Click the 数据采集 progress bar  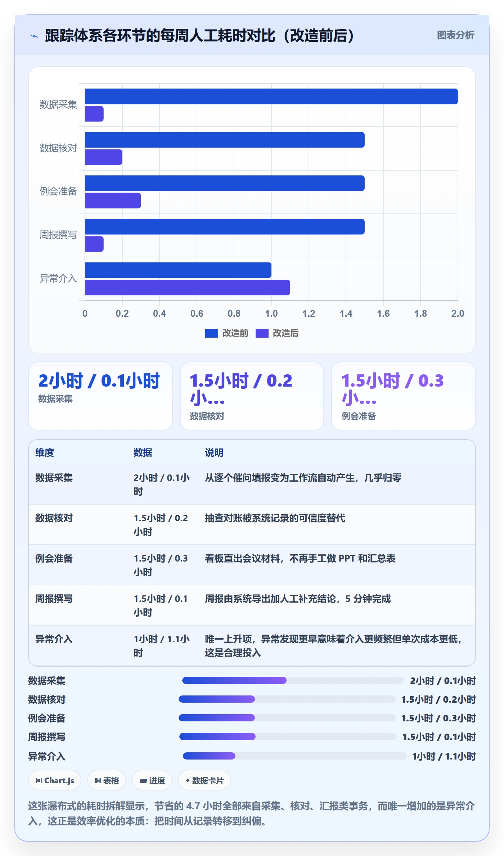293,680
